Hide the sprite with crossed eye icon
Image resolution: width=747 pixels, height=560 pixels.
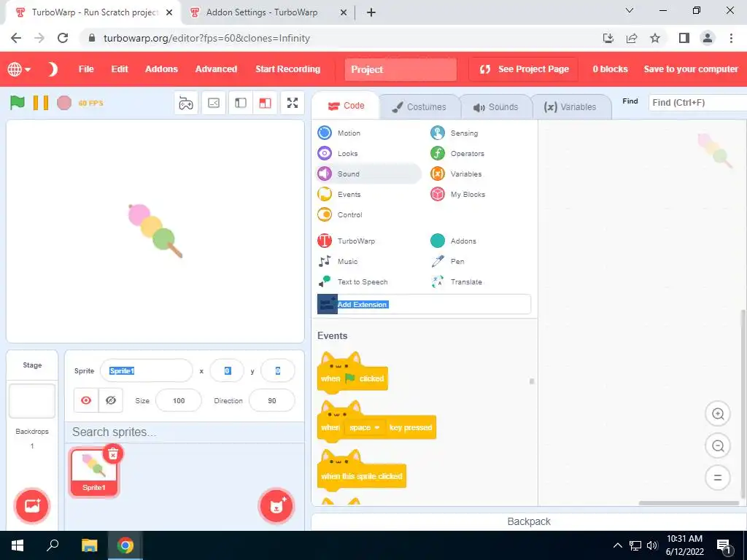111,400
